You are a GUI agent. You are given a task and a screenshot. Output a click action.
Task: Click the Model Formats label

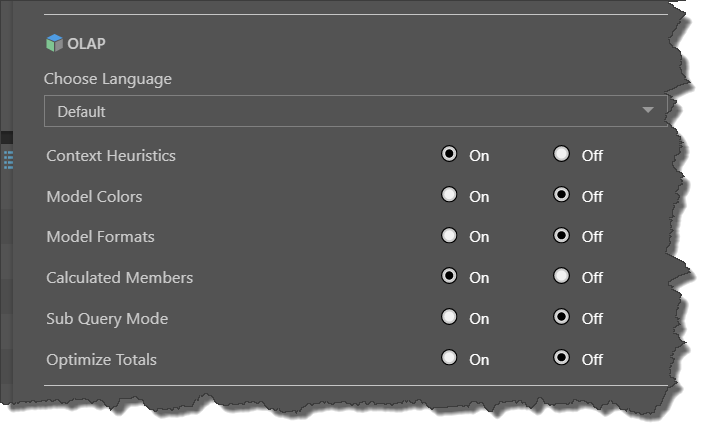click(x=100, y=236)
